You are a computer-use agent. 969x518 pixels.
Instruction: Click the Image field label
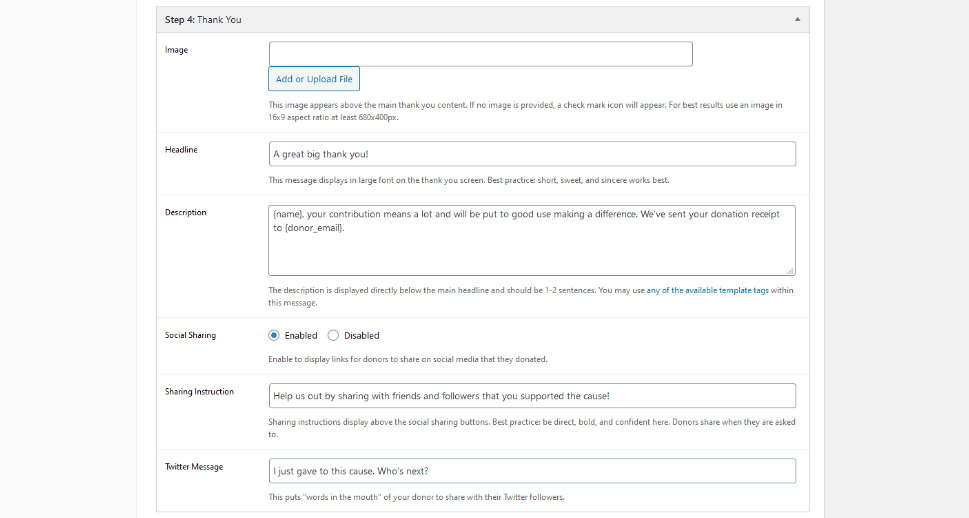point(176,49)
